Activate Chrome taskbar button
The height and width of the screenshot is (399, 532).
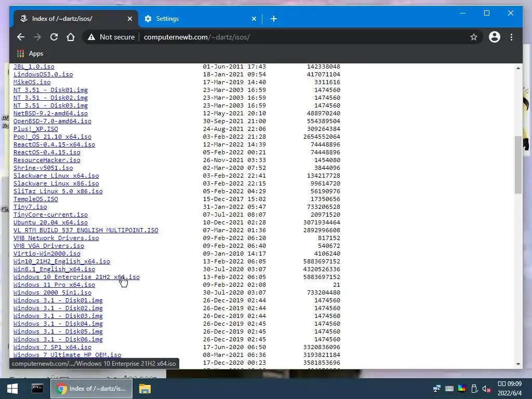[91, 389]
